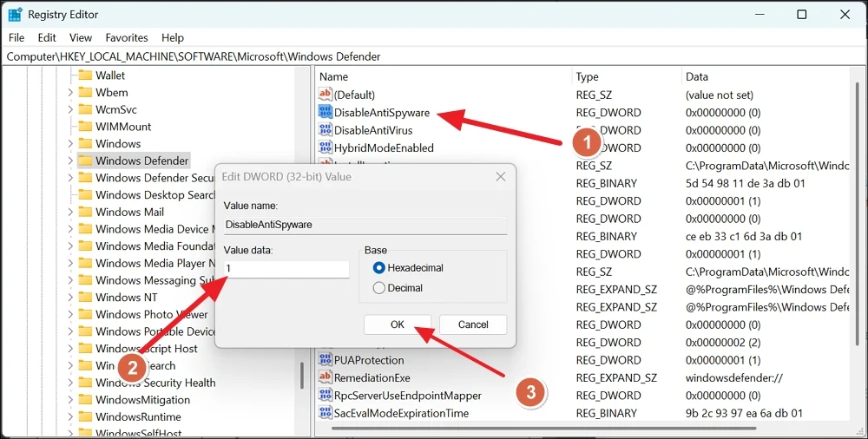This screenshot has width=868, height=439.
Task: Click the Wbem folder icon
Action: (85, 92)
